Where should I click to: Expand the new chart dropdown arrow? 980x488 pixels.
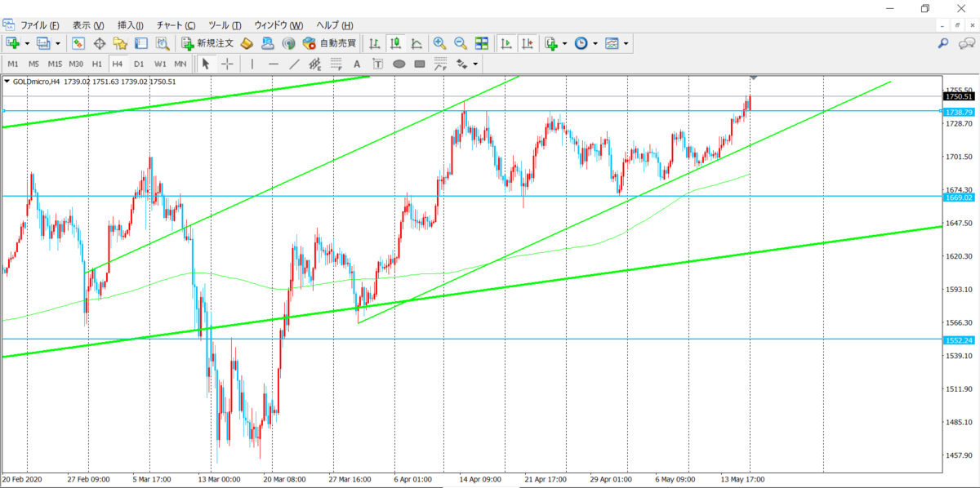tap(27, 43)
